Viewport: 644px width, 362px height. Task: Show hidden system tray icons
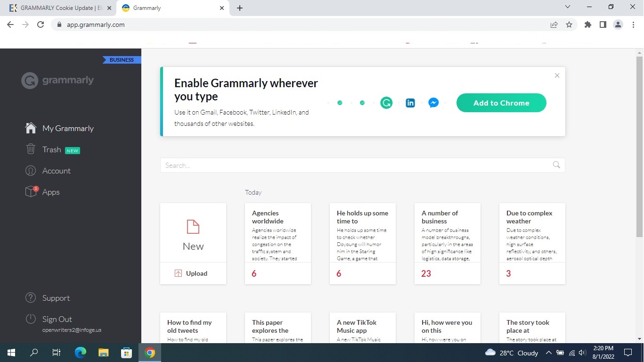549,353
